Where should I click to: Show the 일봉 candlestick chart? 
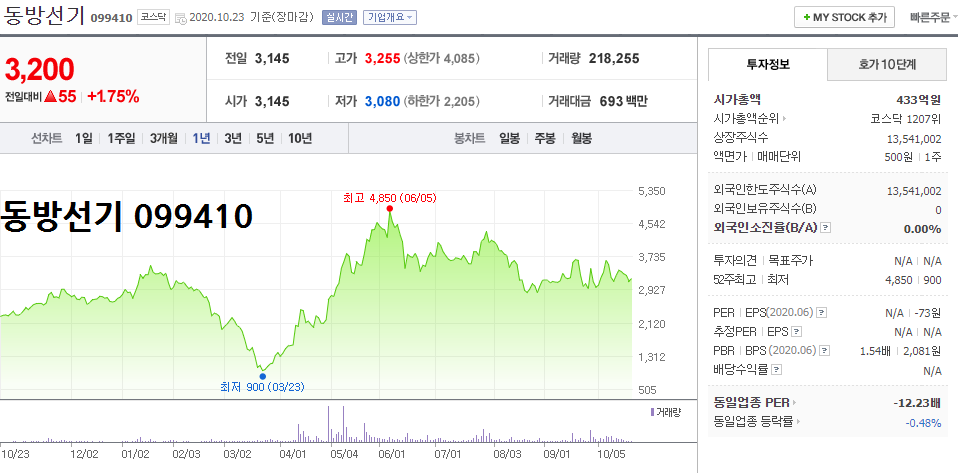(x=509, y=138)
